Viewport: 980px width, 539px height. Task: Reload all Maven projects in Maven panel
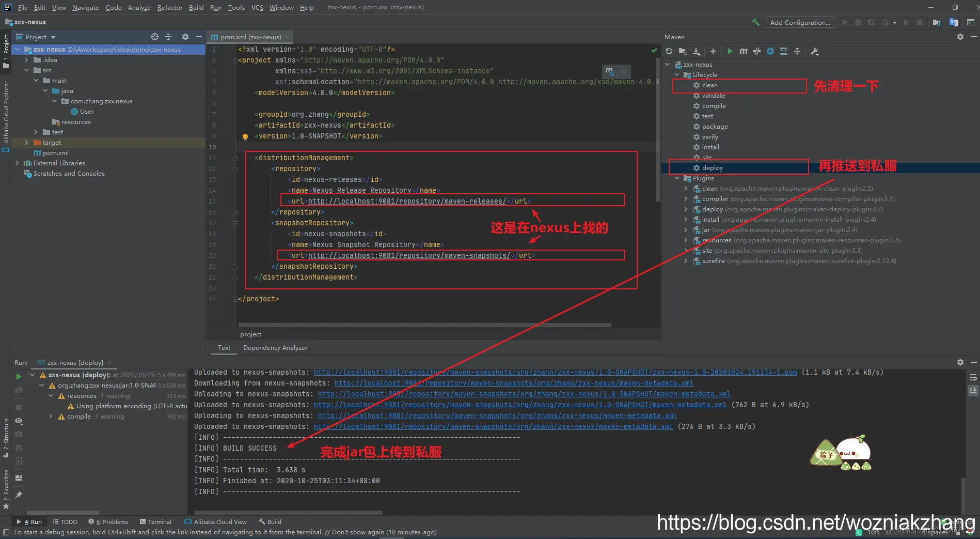pyautogui.click(x=669, y=51)
